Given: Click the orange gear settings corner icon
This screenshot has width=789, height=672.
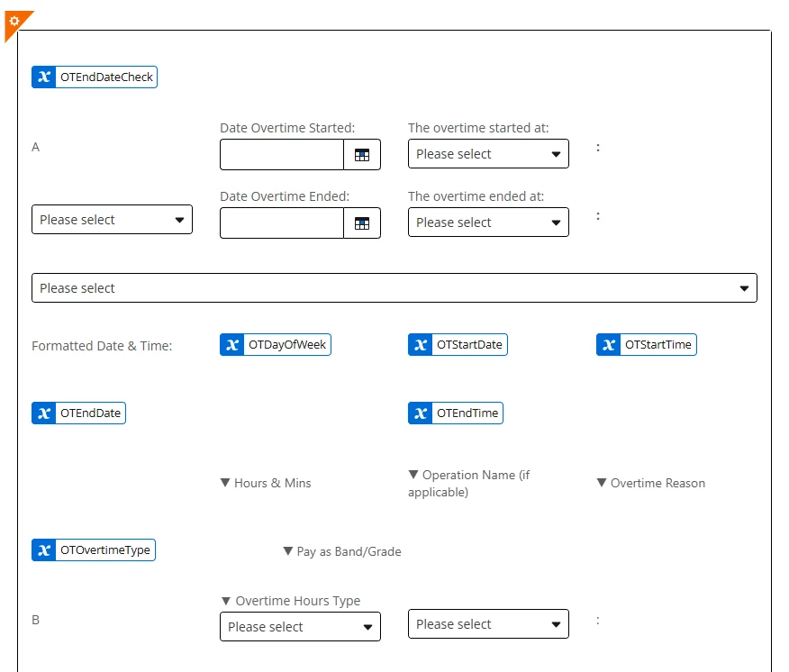Looking at the screenshot, I should pyautogui.click(x=15, y=23).
